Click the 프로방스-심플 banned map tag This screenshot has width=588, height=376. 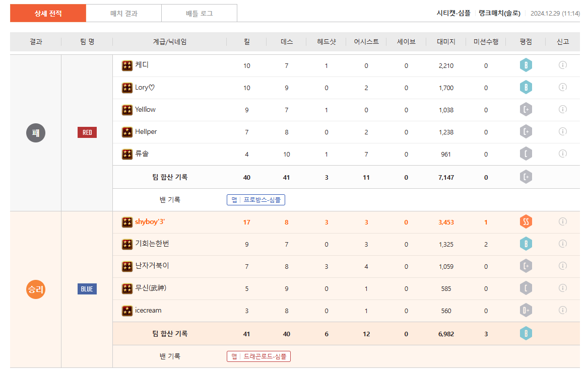pos(256,200)
